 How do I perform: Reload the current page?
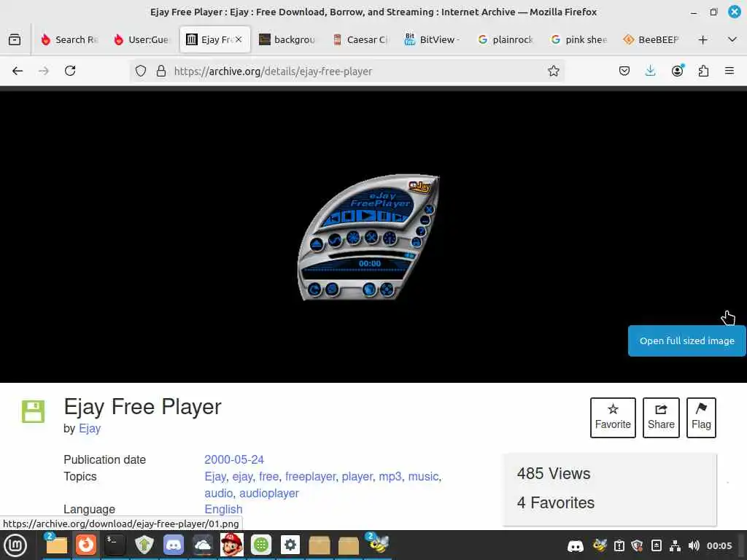70,71
